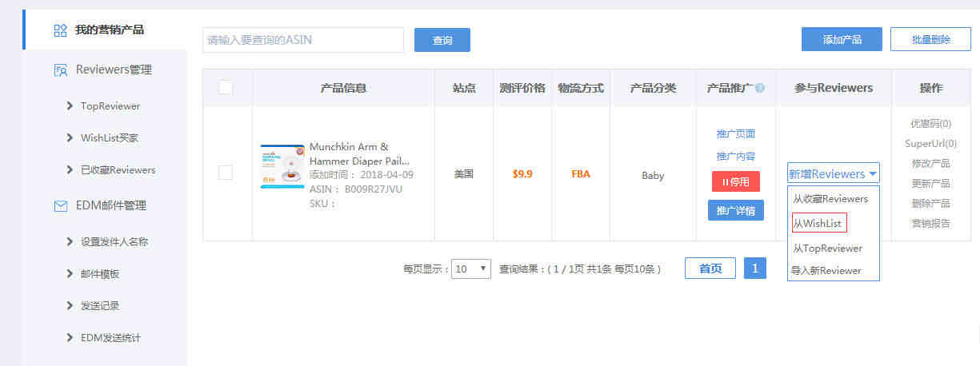Select 从TopReviewer menu option
The width and height of the screenshot is (980, 366).
[x=827, y=249]
